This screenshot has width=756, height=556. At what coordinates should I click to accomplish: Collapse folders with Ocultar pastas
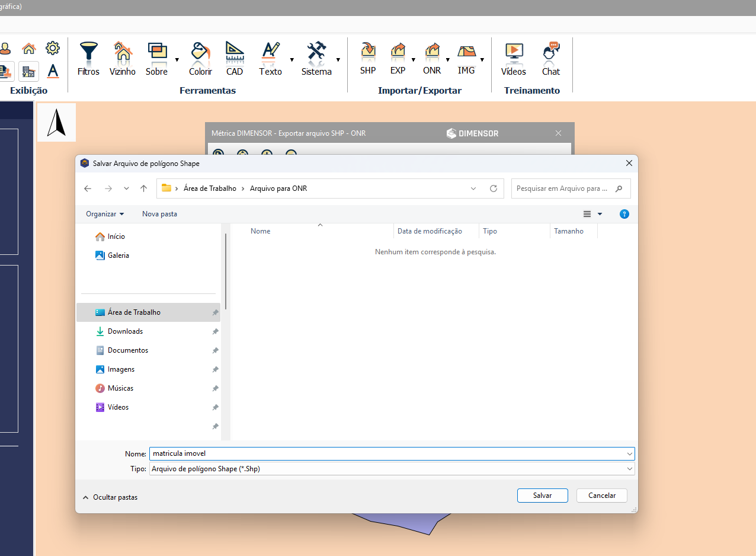(x=110, y=497)
